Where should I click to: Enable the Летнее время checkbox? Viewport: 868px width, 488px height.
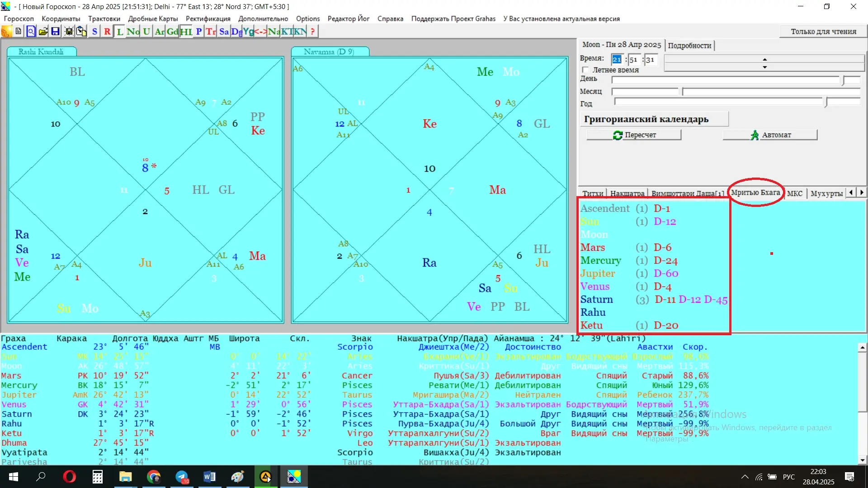tap(586, 70)
